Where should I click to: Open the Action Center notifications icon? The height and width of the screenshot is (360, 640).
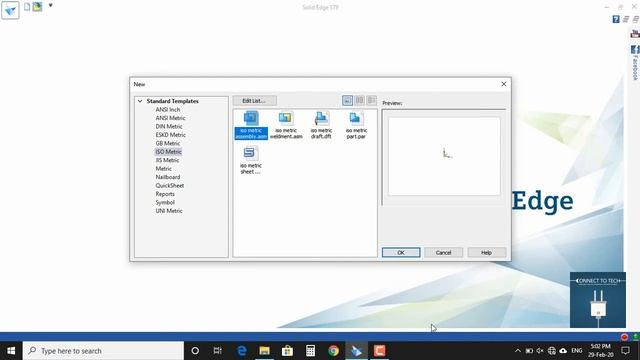(625, 351)
